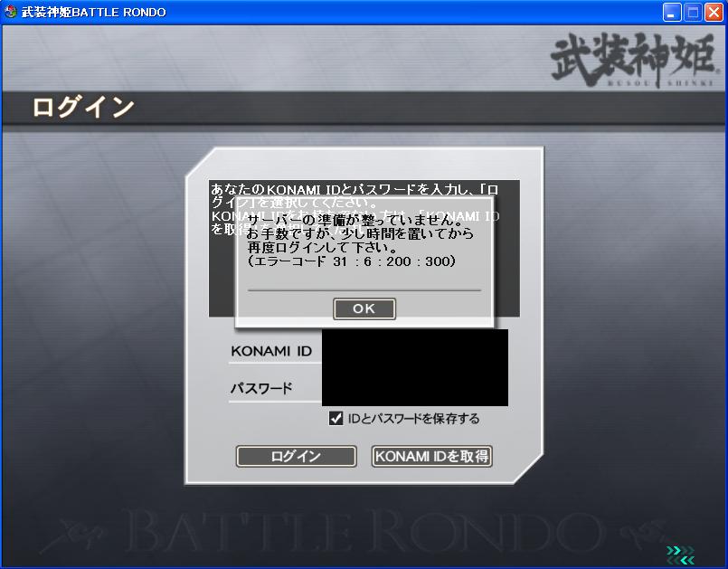This screenshot has height=569, width=728.
Task: Minimize the BATTLE RONDO window
Action: pyautogui.click(x=671, y=12)
